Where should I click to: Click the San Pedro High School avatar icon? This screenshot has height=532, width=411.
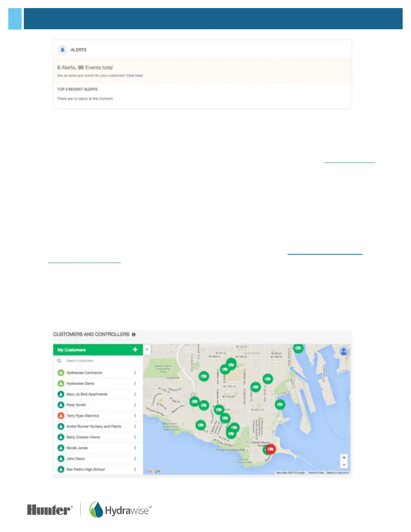click(x=61, y=470)
